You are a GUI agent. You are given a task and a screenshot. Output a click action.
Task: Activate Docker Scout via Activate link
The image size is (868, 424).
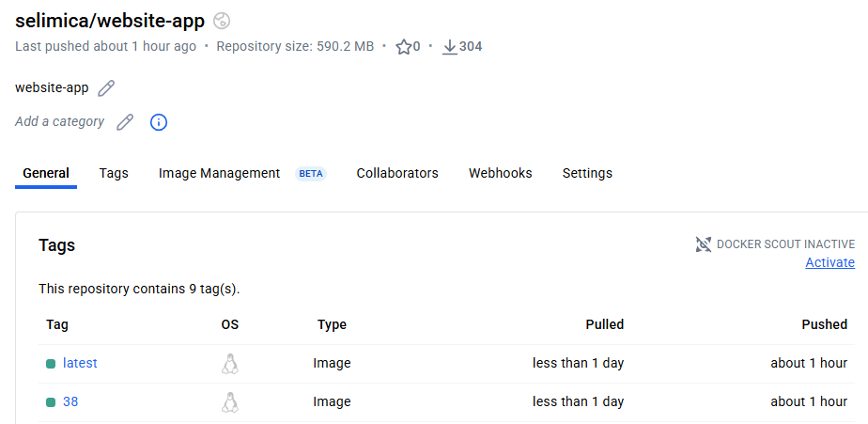point(829,262)
